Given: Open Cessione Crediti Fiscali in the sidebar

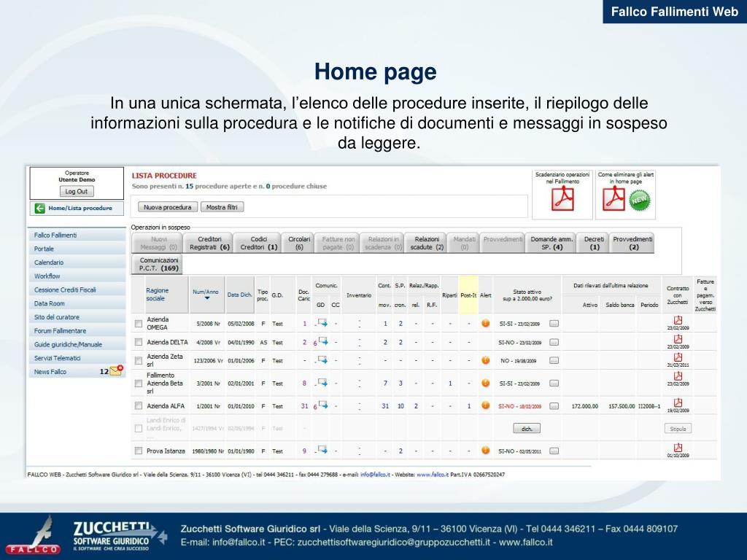Looking at the screenshot, I should (x=77, y=289).
